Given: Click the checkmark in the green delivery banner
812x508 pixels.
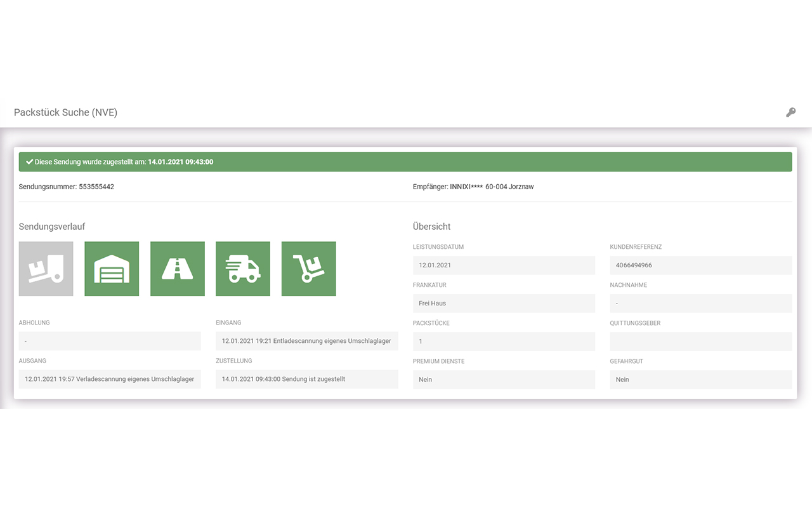Looking at the screenshot, I should pyautogui.click(x=29, y=162).
